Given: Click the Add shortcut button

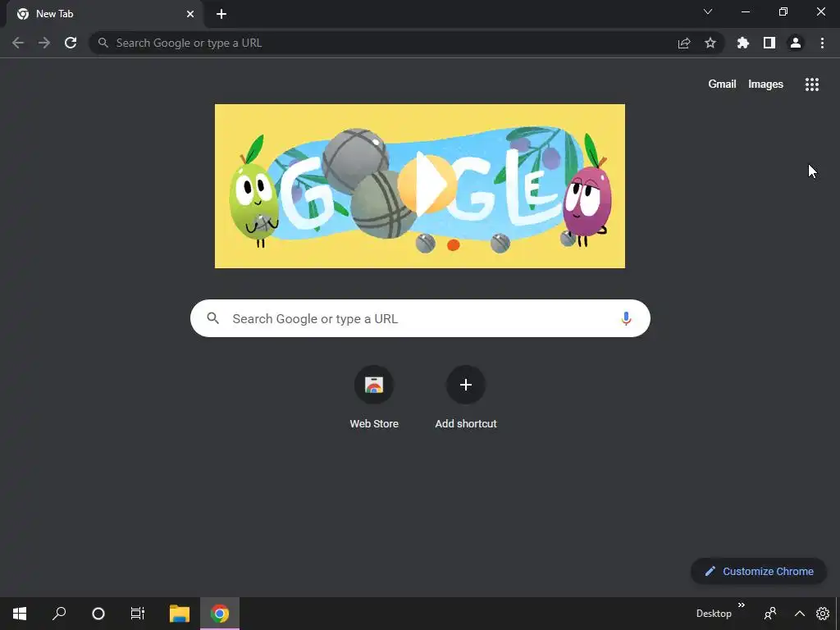Looking at the screenshot, I should pos(466,398).
